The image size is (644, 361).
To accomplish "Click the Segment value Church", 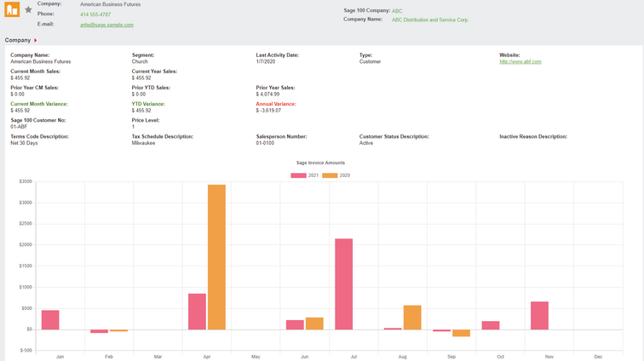I will pos(140,61).
